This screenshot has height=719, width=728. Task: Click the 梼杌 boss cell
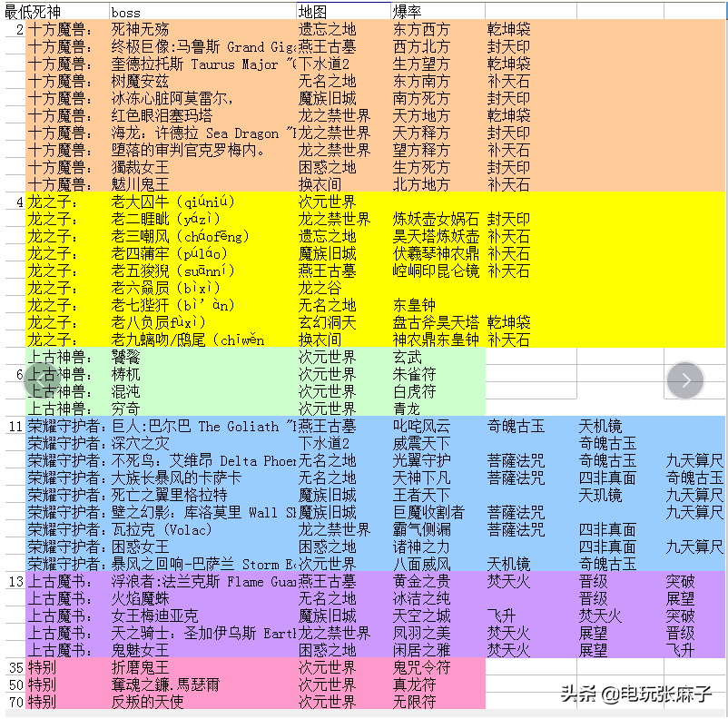tap(125, 374)
